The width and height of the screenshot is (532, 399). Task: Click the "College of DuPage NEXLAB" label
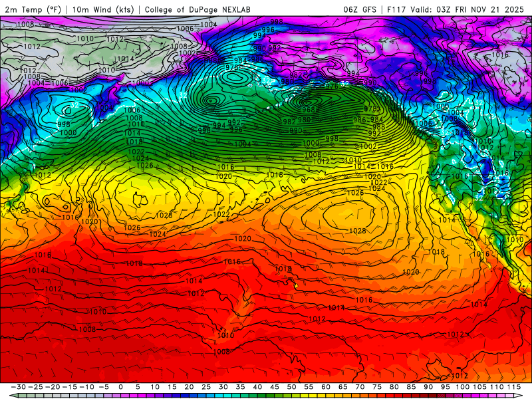pos(198,9)
